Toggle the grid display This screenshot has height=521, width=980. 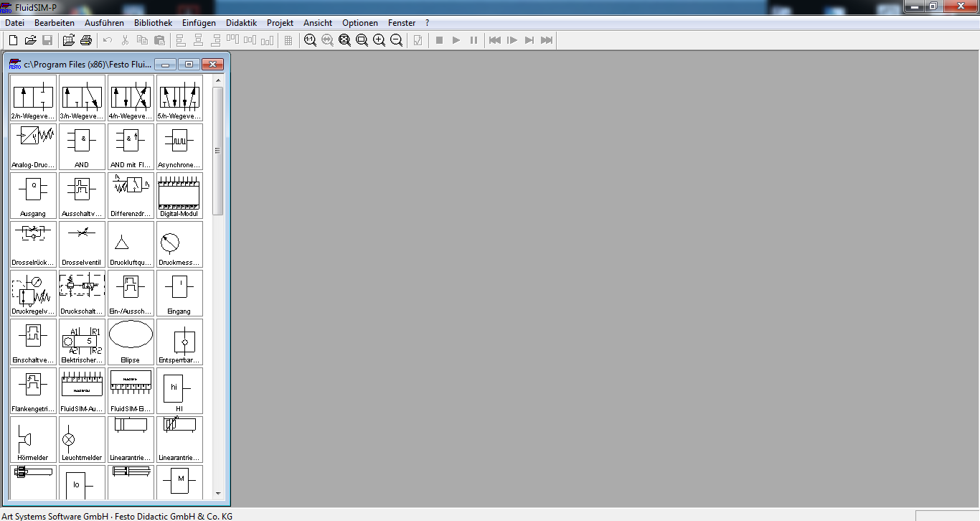(288, 40)
